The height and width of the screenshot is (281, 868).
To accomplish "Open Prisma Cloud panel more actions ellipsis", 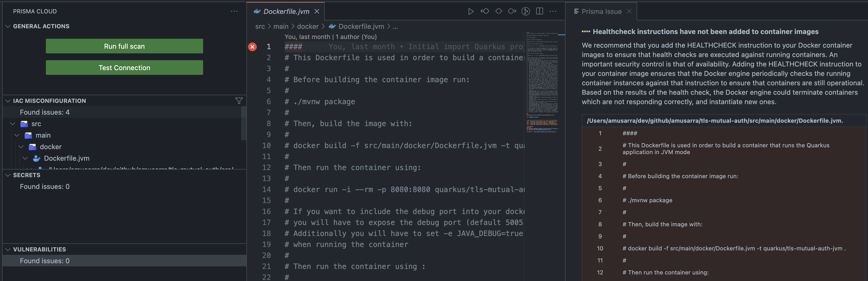I will pos(234,12).
